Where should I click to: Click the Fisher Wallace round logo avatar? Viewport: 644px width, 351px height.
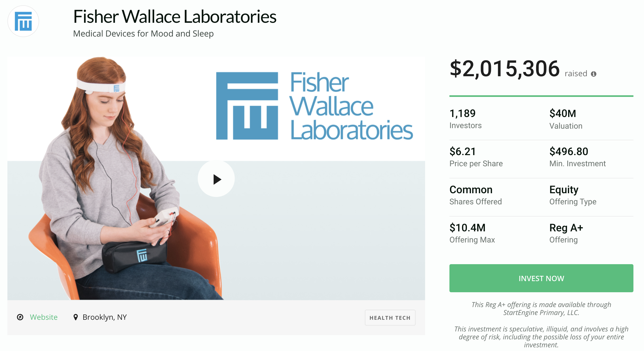23,21
